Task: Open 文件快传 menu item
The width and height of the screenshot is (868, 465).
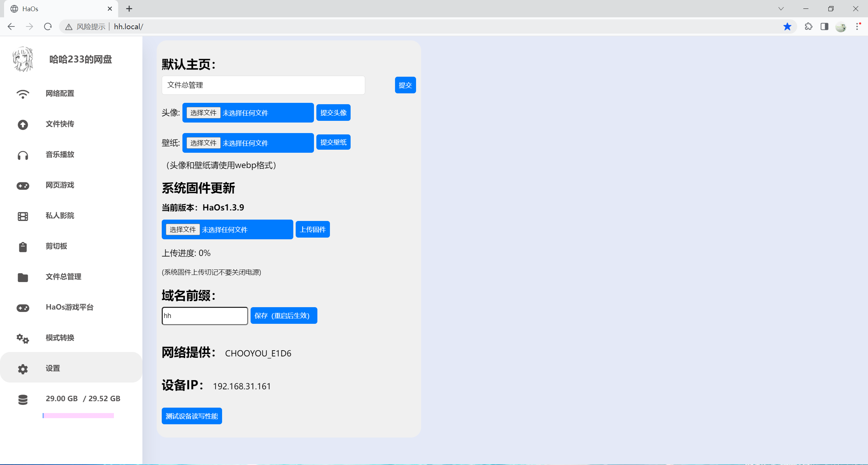Action: (71, 124)
